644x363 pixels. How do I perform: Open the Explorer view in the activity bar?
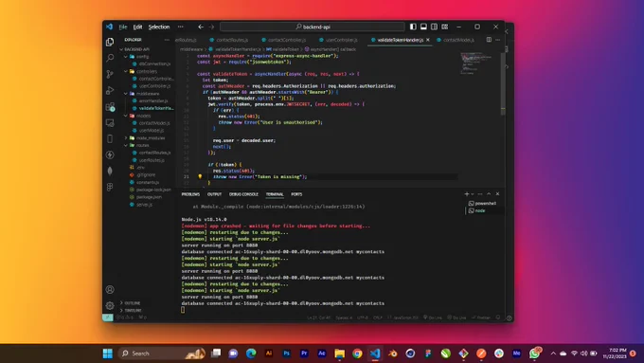110,42
